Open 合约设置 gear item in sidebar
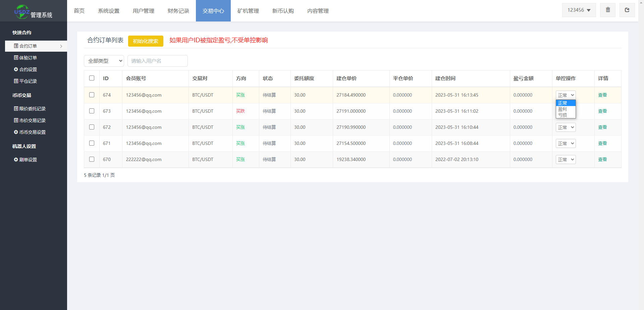This screenshot has height=310, width=644. (x=25, y=69)
